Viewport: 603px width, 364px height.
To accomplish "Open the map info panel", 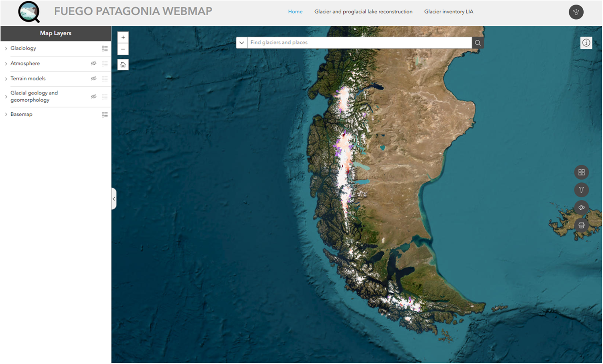I will pyautogui.click(x=586, y=43).
